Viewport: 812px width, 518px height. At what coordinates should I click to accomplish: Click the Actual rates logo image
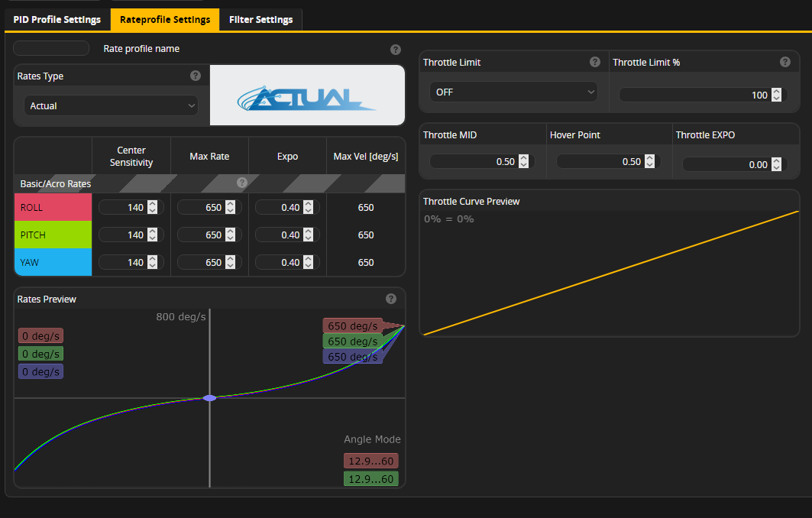click(x=307, y=96)
